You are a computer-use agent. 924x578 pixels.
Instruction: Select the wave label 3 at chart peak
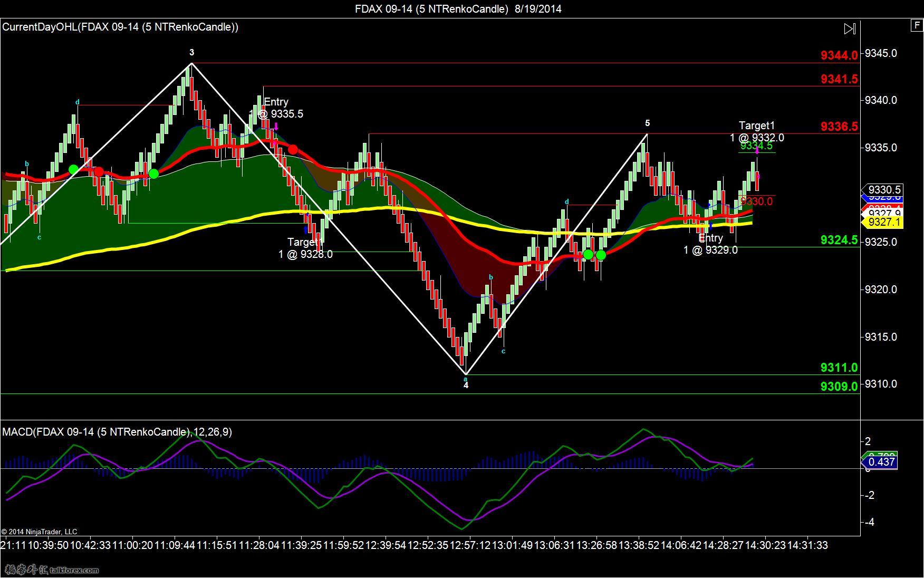coord(192,52)
